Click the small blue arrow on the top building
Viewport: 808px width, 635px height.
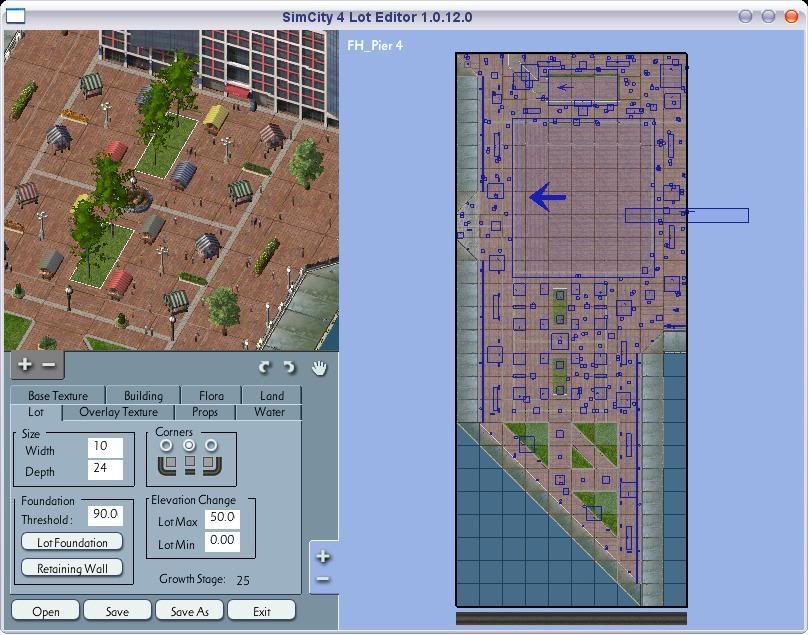pos(565,87)
